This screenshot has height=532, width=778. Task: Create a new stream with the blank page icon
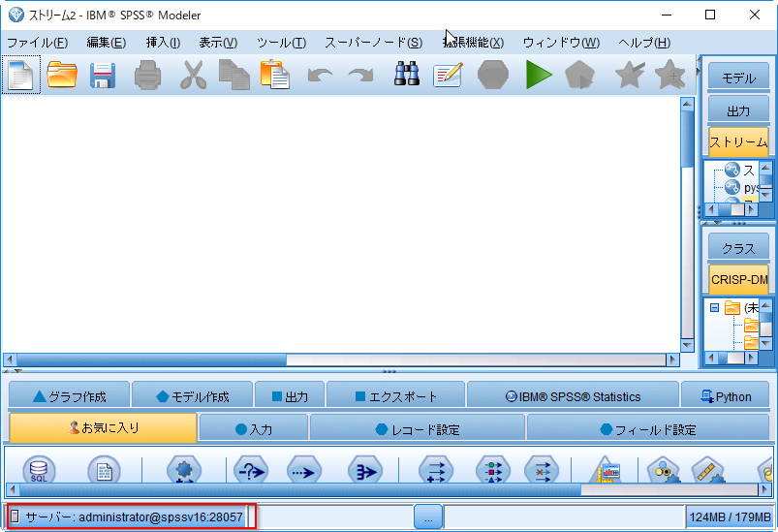click(21, 75)
